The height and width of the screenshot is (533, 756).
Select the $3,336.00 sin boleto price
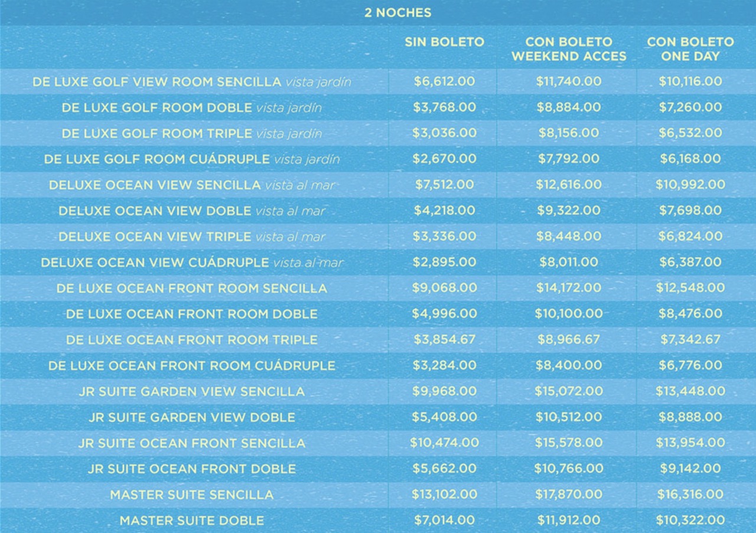click(x=444, y=236)
